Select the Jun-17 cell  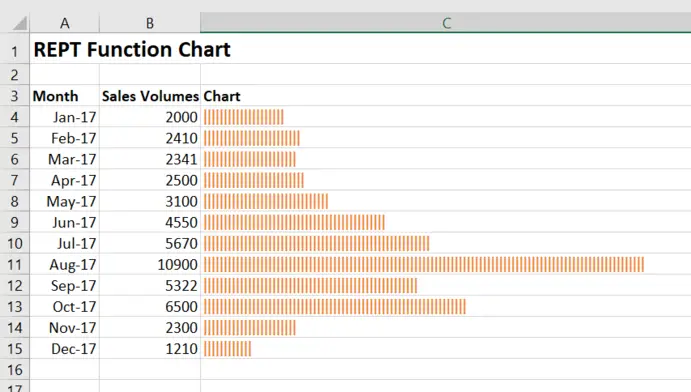(x=65, y=222)
